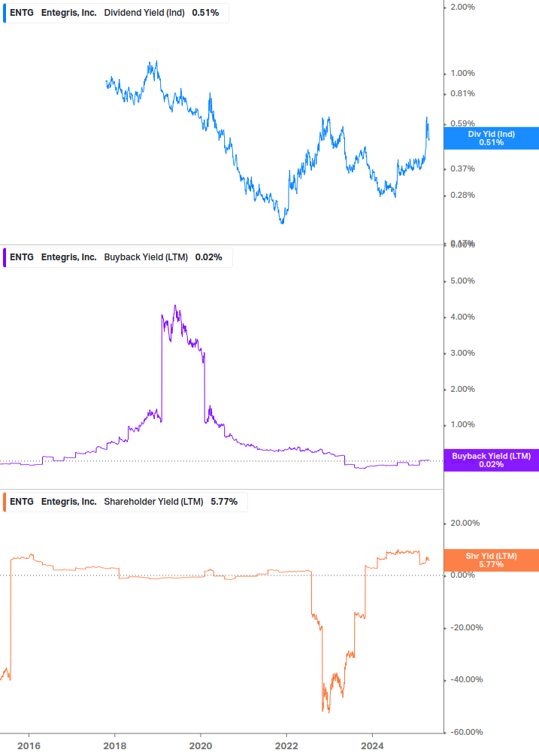Click the 2018 label on the time axis

tap(114, 746)
